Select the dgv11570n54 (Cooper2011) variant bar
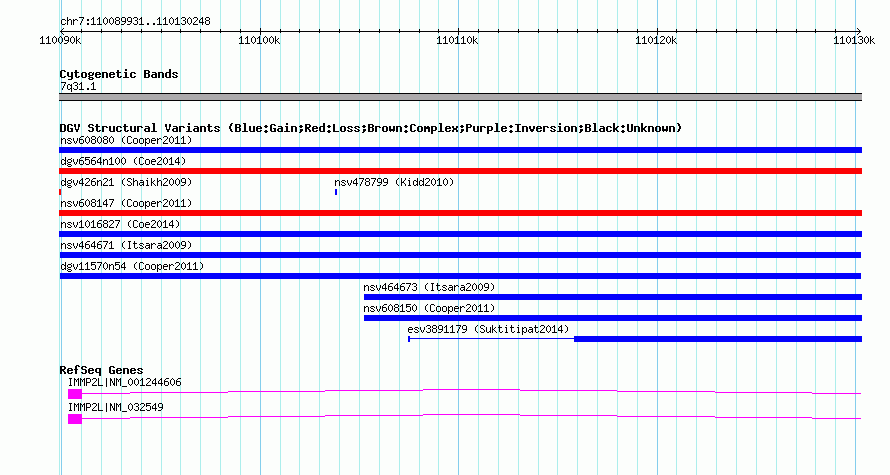890x475 pixels. tap(460, 276)
